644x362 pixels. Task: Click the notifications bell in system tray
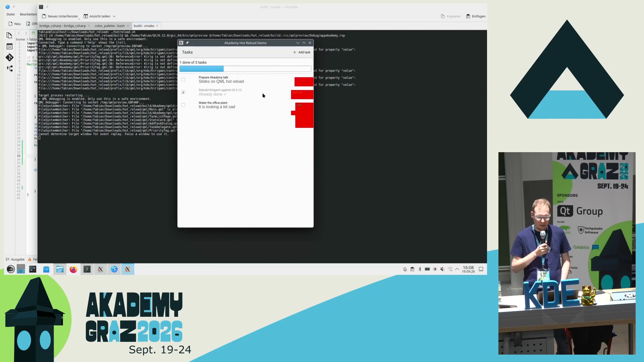coord(405,269)
